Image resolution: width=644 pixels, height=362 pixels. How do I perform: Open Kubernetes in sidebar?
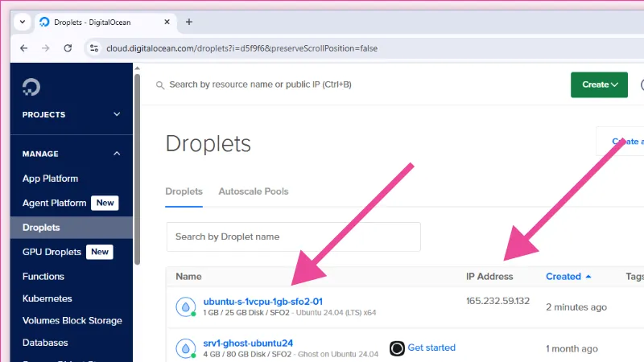[47, 298]
